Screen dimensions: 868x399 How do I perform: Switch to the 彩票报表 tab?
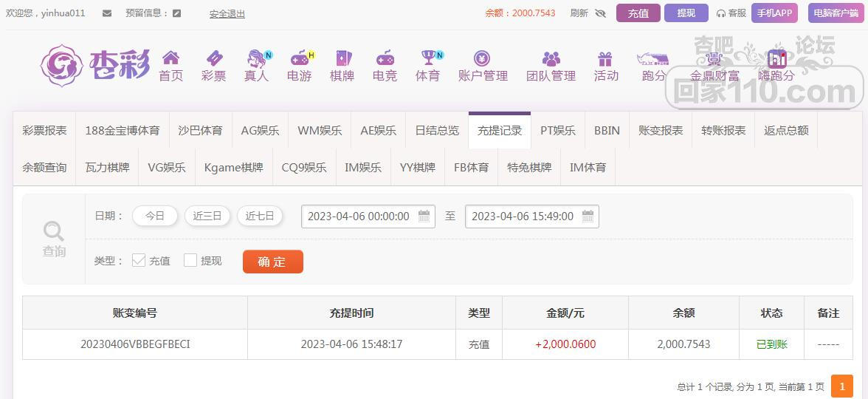[x=45, y=130]
